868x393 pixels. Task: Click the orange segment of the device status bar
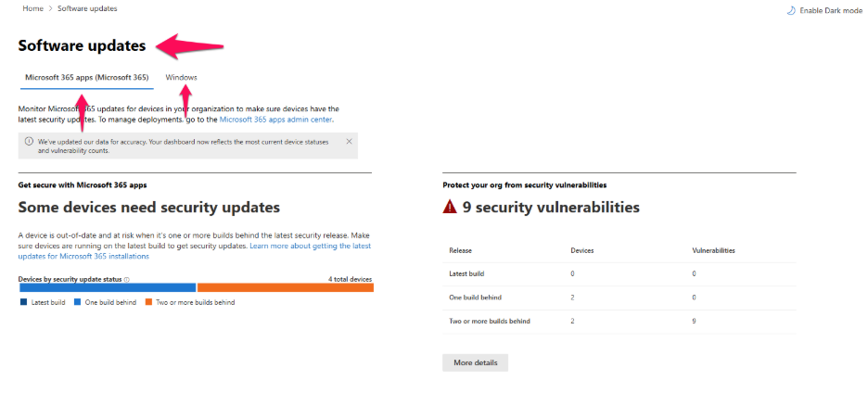pyautogui.click(x=285, y=288)
